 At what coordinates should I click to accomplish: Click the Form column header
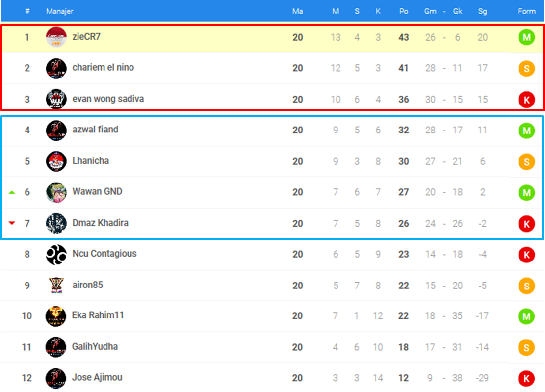(526, 11)
